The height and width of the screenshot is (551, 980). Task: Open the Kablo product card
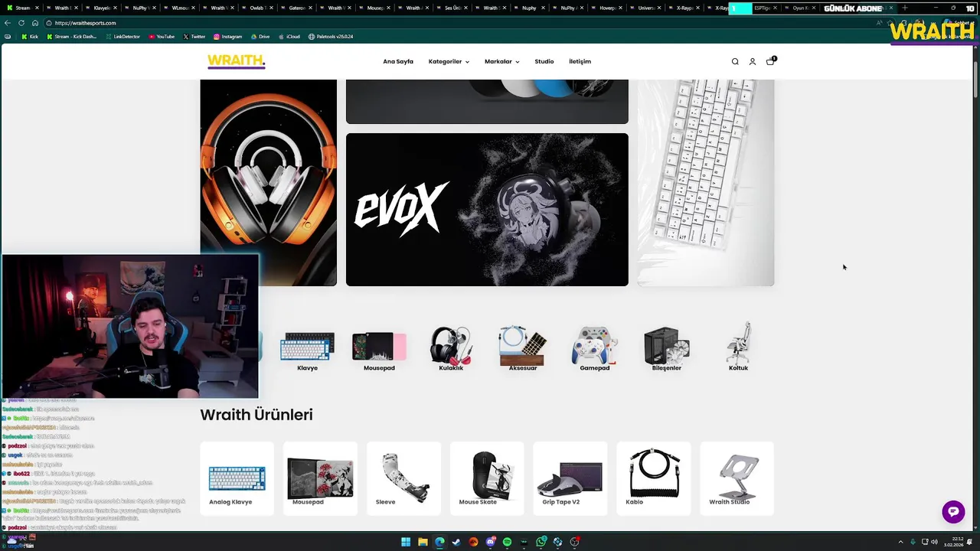click(653, 478)
